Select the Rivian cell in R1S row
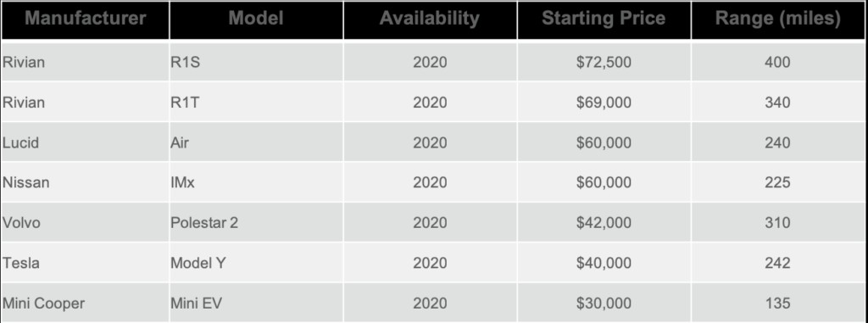868x323 pixels. tap(86, 62)
